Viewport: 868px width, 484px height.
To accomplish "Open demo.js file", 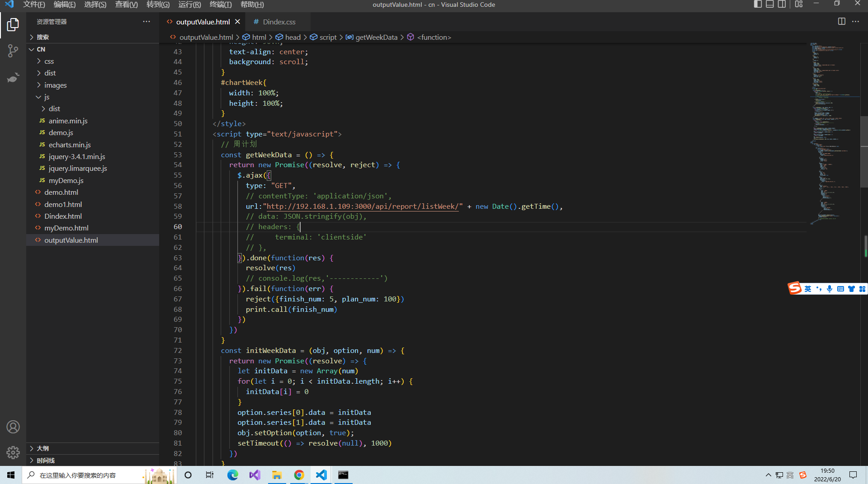I will (93, 132).
